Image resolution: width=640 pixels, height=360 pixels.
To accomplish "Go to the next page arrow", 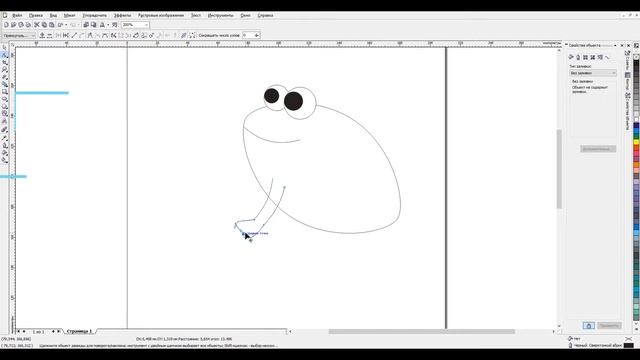I will click(x=53, y=331).
